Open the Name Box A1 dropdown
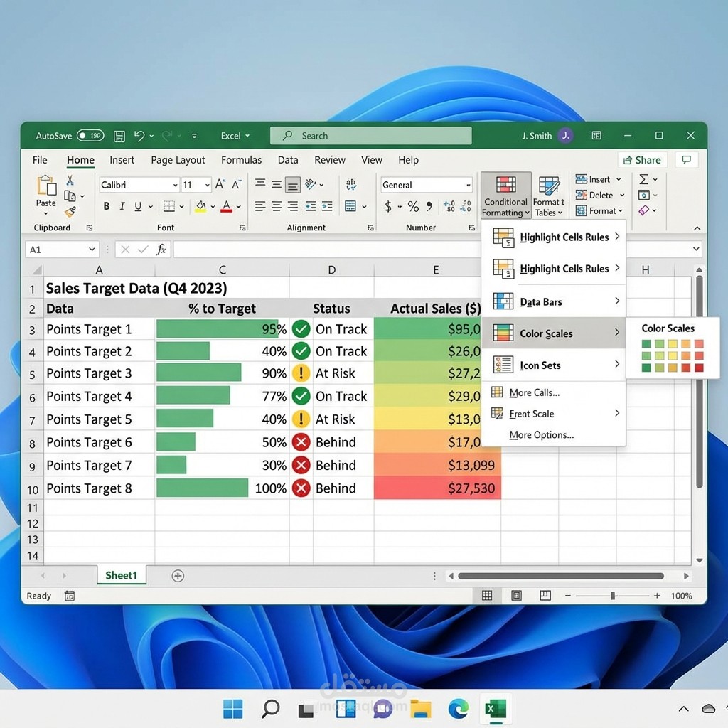The width and height of the screenshot is (728, 728). pyautogui.click(x=92, y=250)
